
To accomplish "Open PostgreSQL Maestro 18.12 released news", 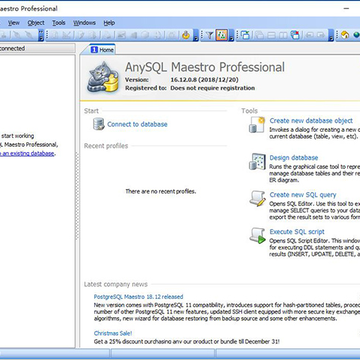I will [x=138, y=297].
